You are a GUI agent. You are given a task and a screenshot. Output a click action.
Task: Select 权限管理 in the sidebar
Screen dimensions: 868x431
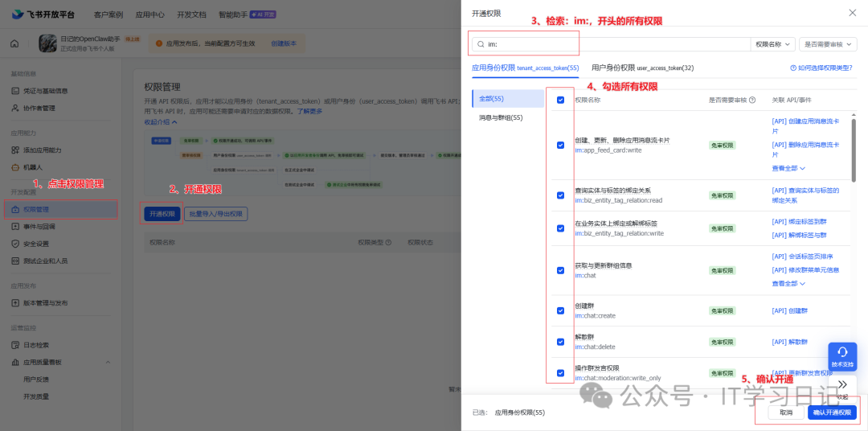[x=61, y=209]
